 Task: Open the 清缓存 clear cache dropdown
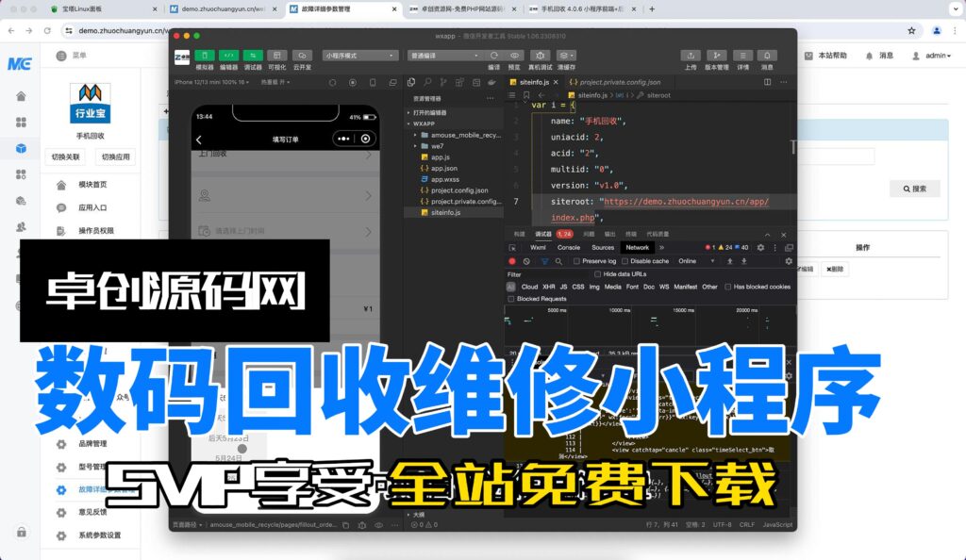pyautogui.click(x=566, y=56)
